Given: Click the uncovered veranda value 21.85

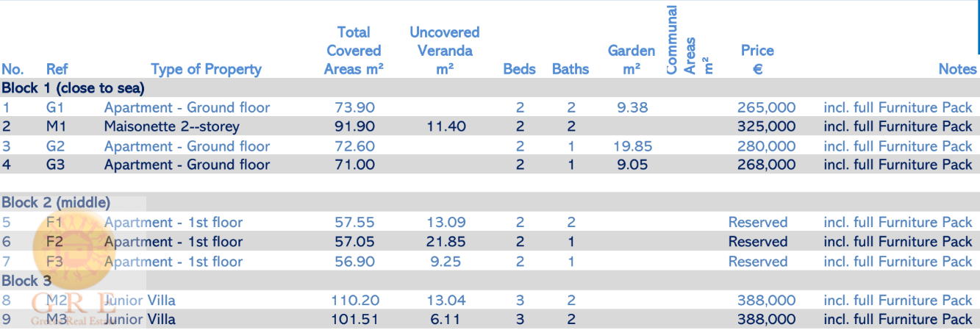Looking at the screenshot, I should [x=445, y=242].
